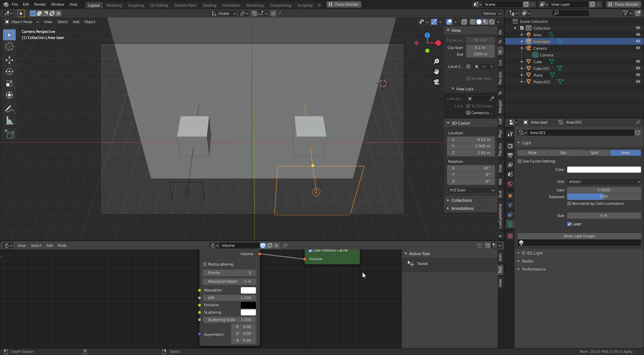Select the Move tool in the viewport toolbar

(9, 60)
